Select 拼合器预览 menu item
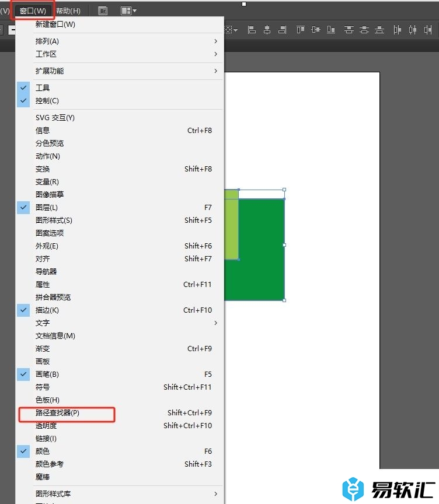This screenshot has width=439, height=504. pos(120,297)
